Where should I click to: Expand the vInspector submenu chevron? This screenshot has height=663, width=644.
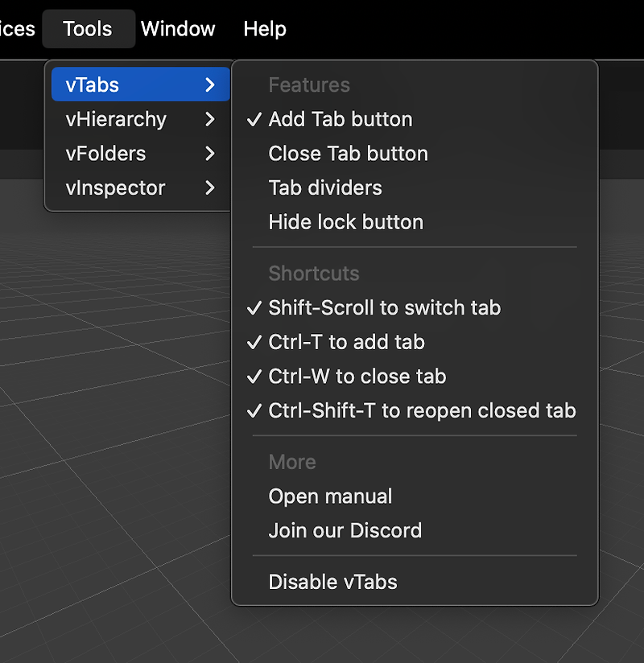click(x=210, y=187)
